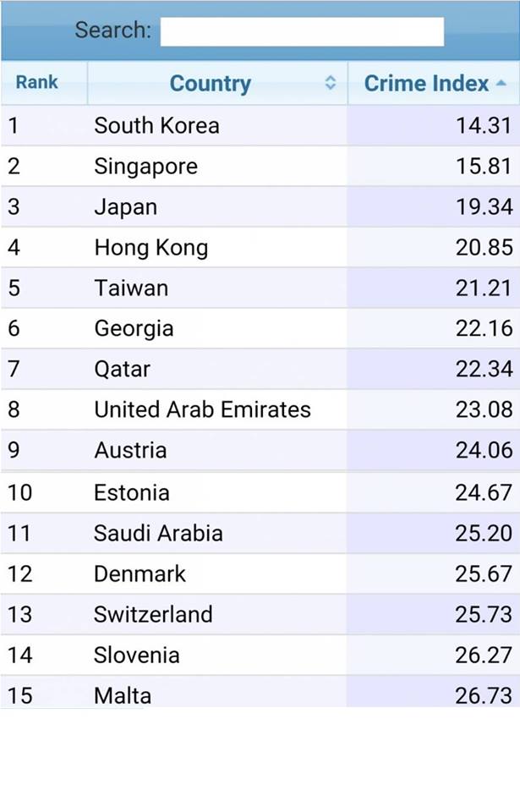Select the Singapore country entry
The width and height of the screenshot is (520, 812).
[146, 167]
